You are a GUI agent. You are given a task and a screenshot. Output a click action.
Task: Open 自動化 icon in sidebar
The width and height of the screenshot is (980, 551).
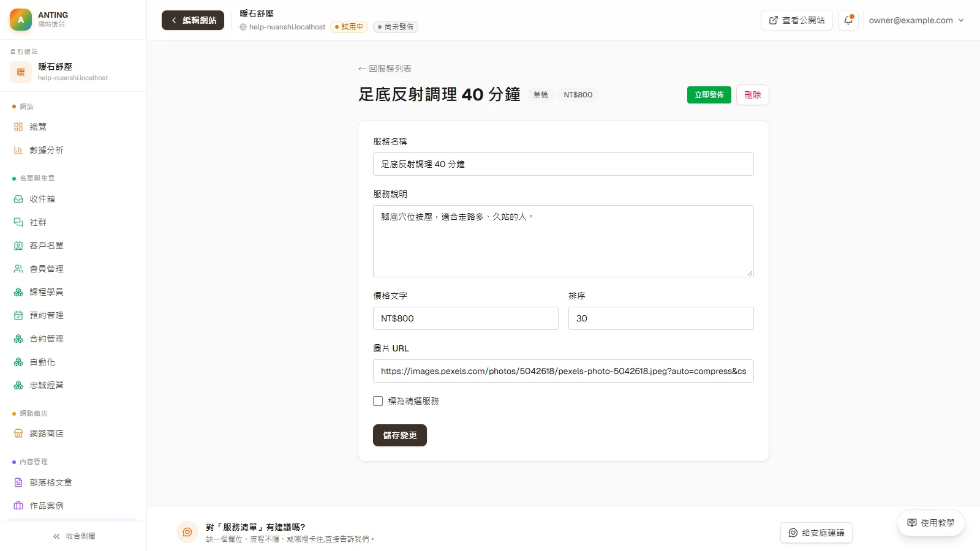point(18,362)
